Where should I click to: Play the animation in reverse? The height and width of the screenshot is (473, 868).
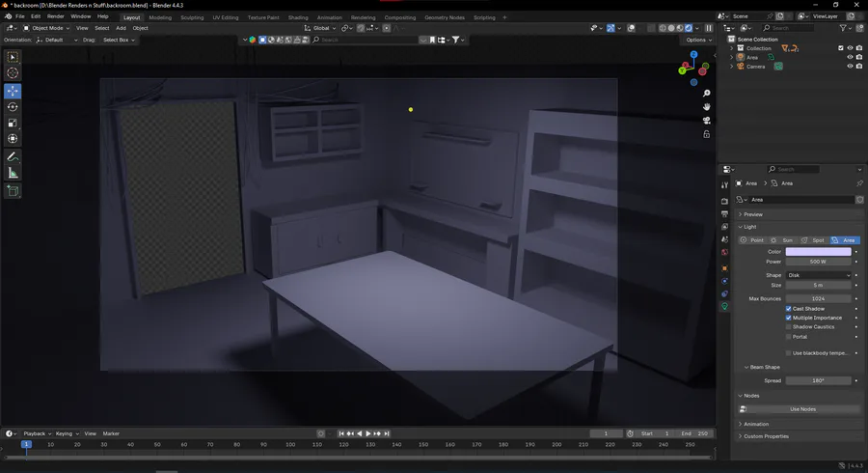click(x=360, y=433)
